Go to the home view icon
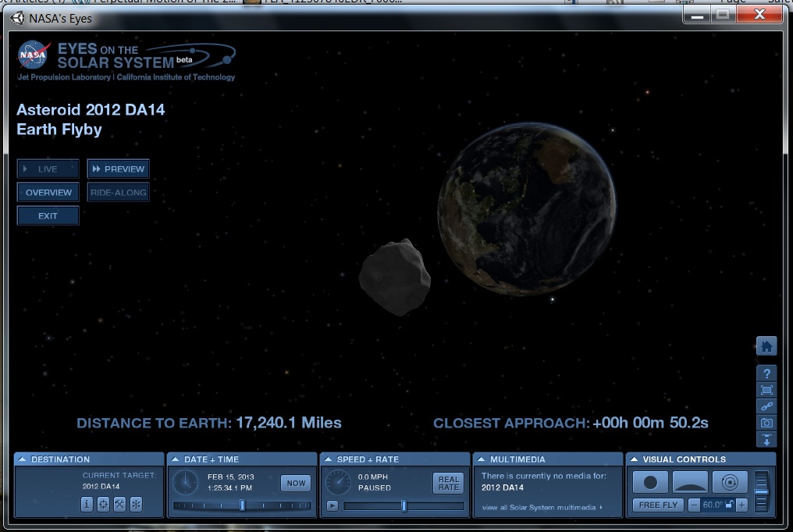793x532 pixels. (766, 346)
